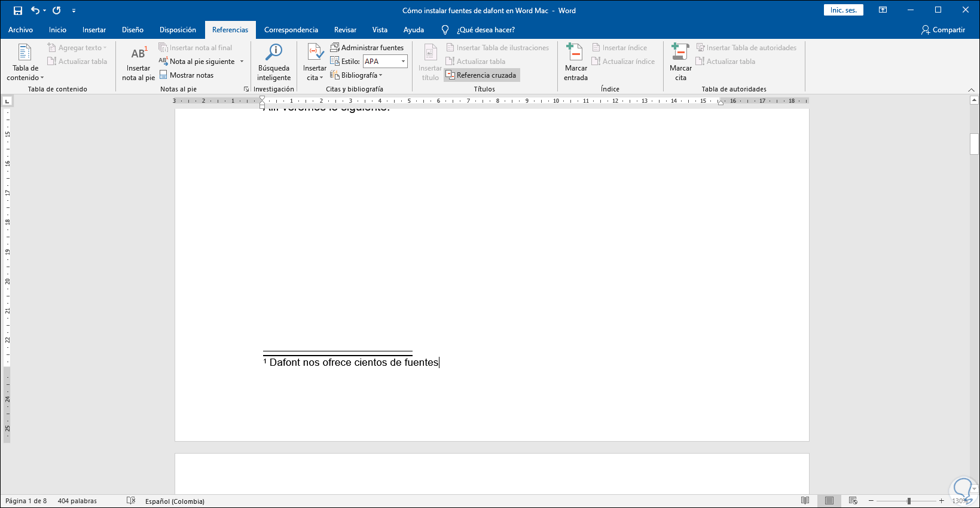This screenshot has width=980, height=508.
Task: Click Administrar fuentes
Action: 367,48
